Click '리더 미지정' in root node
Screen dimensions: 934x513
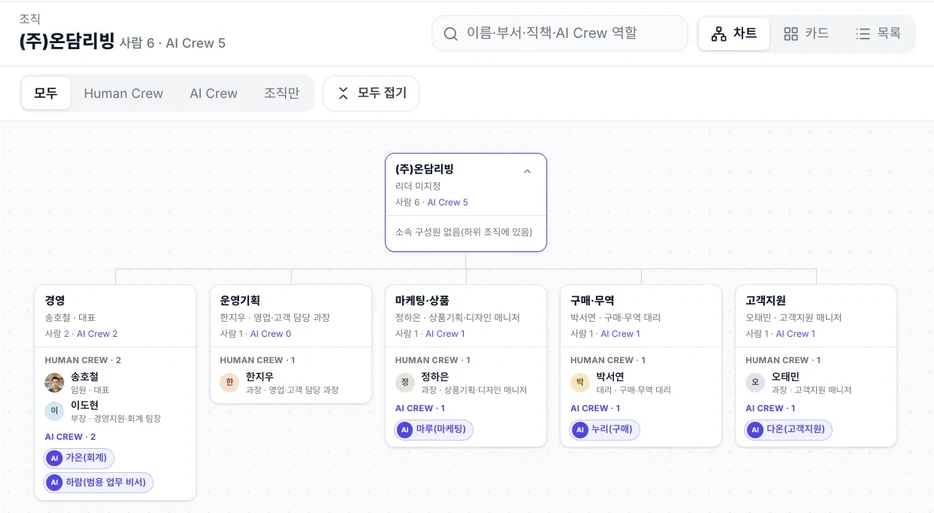point(418,186)
